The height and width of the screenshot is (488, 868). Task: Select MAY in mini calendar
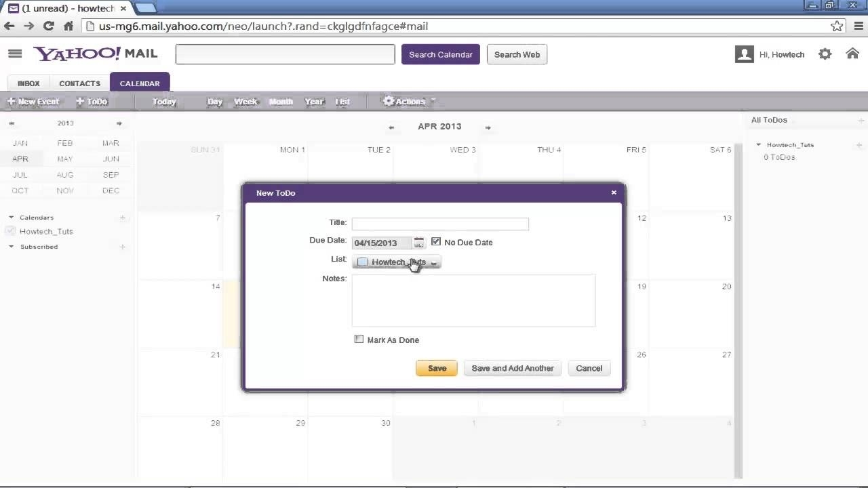click(x=65, y=159)
